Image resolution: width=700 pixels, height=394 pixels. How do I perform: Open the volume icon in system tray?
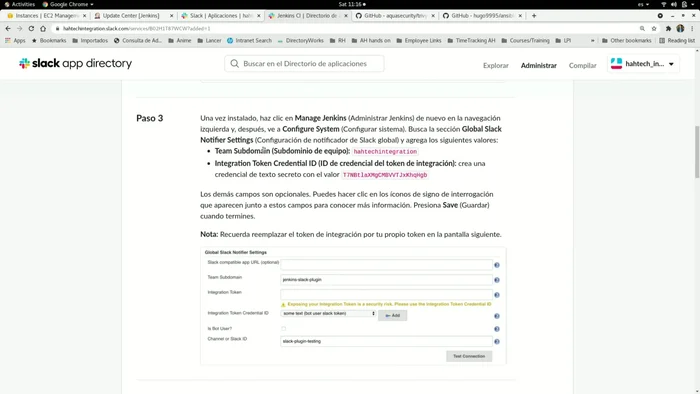674,4
